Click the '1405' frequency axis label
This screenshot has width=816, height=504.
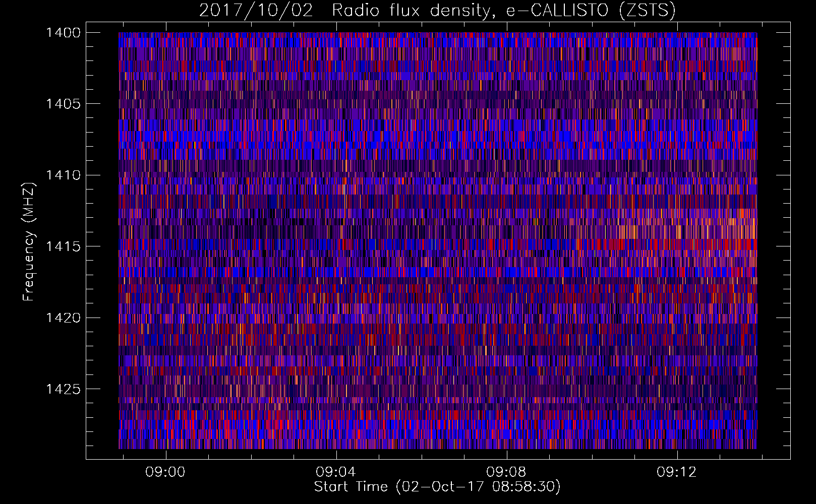click(x=63, y=104)
